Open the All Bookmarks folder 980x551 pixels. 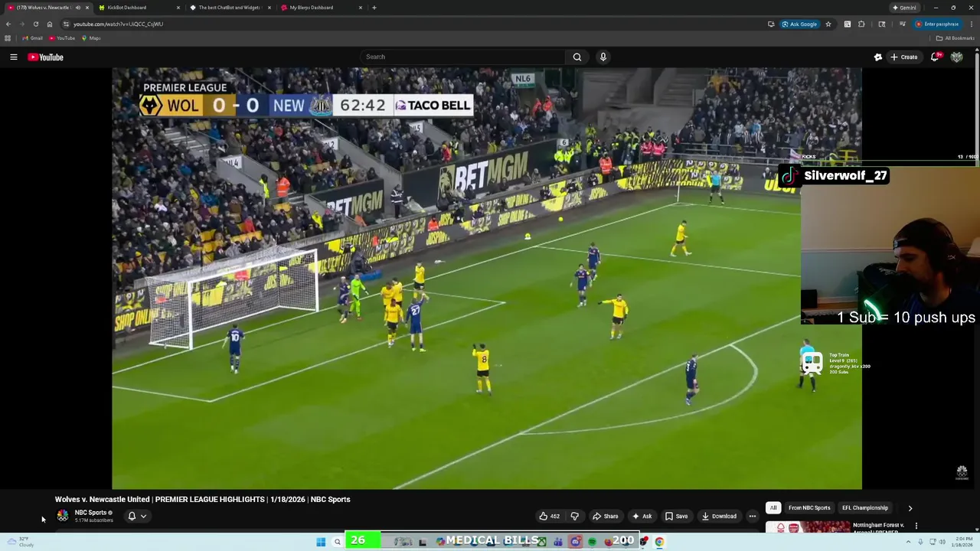(x=955, y=38)
